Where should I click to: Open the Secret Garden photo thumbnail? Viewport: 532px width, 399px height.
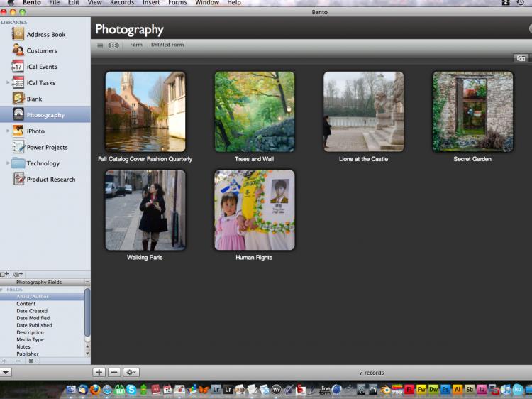tap(472, 111)
